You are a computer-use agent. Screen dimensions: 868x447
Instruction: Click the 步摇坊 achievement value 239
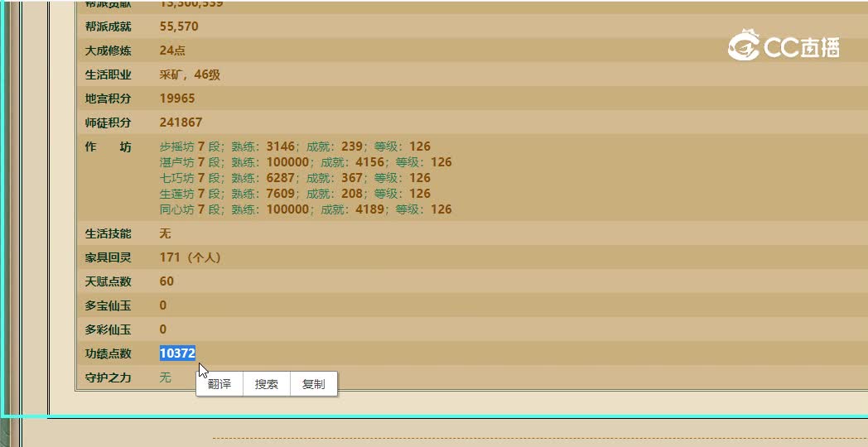tap(351, 147)
